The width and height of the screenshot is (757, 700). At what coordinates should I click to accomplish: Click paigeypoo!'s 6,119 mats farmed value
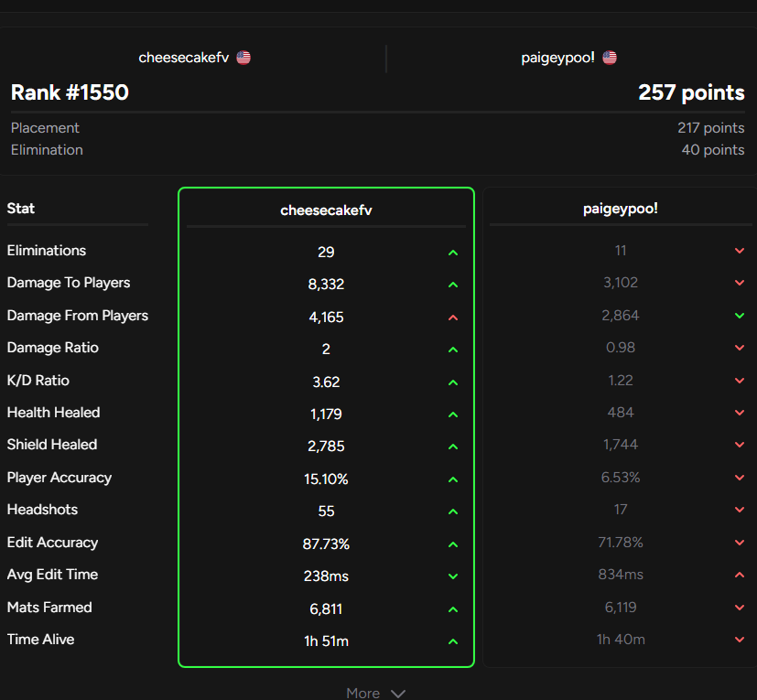point(621,608)
